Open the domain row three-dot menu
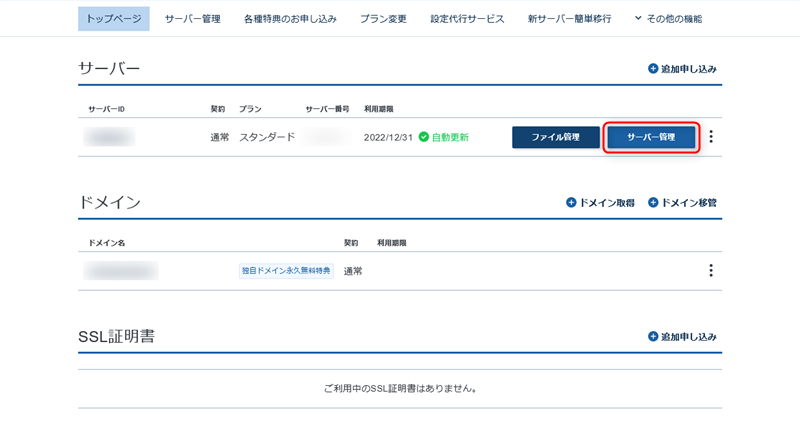This screenshot has height=423, width=800. coord(711,270)
